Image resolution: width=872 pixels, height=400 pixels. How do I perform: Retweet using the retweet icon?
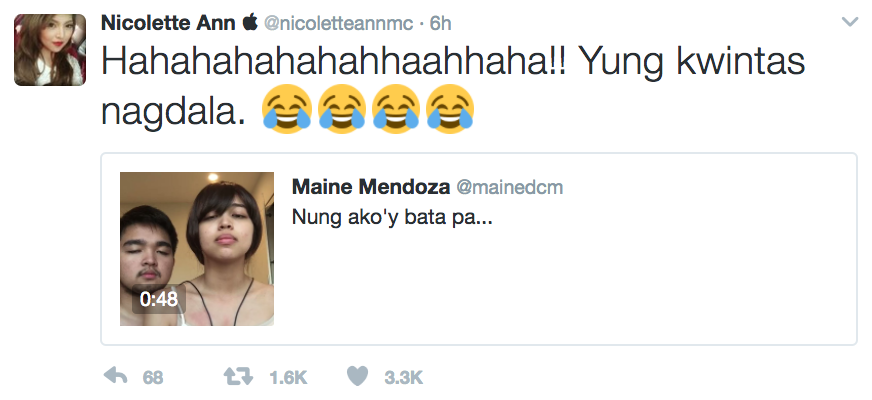point(237,376)
